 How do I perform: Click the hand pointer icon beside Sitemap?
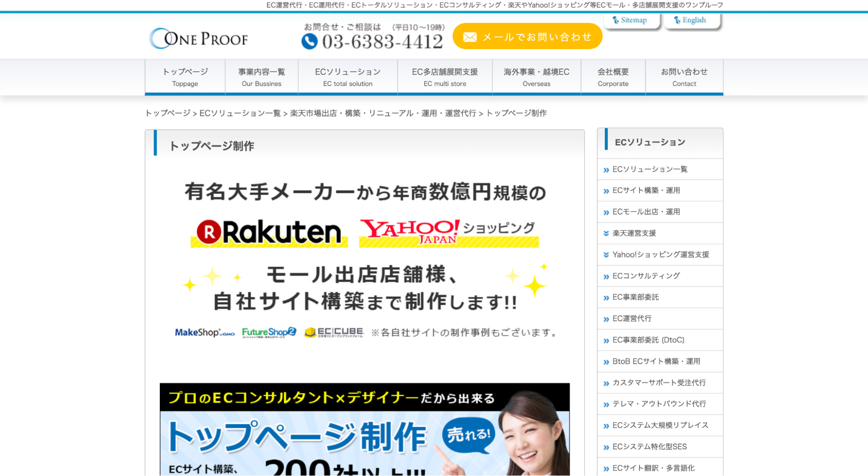tap(615, 20)
